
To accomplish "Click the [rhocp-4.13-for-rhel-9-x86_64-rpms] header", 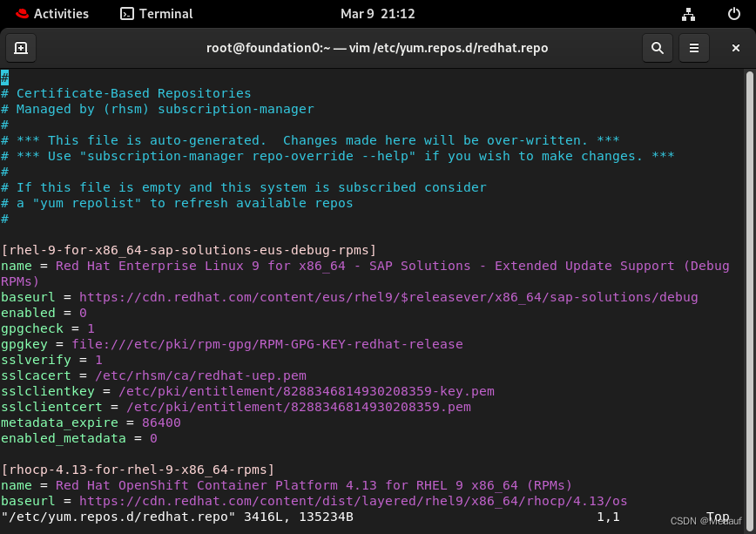I will click(138, 470).
